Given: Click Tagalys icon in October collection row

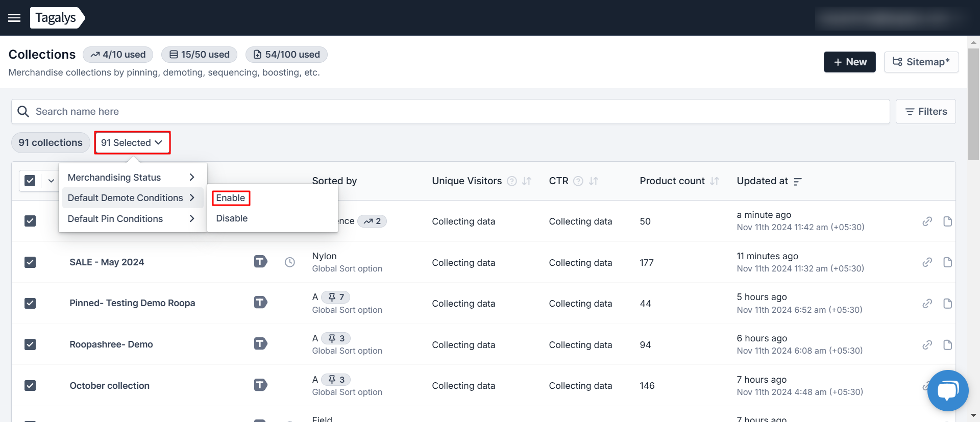Looking at the screenshot, I should (260, 385).
